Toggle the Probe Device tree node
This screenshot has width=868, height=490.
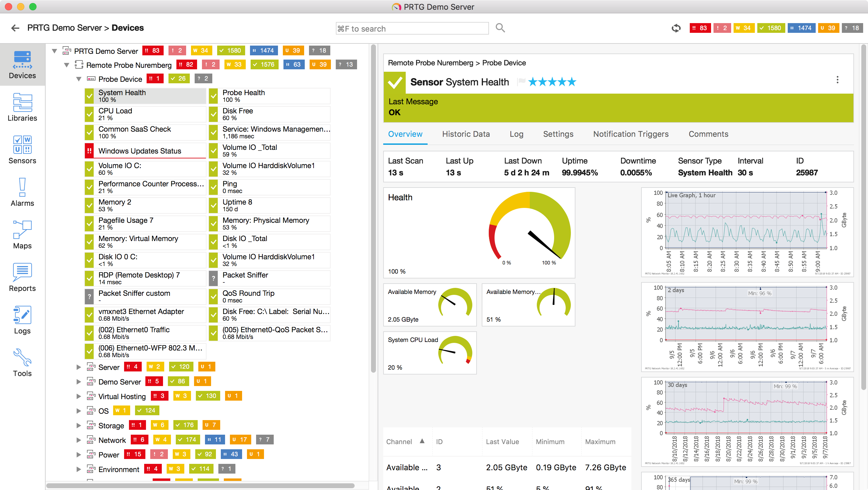point(78,78)
